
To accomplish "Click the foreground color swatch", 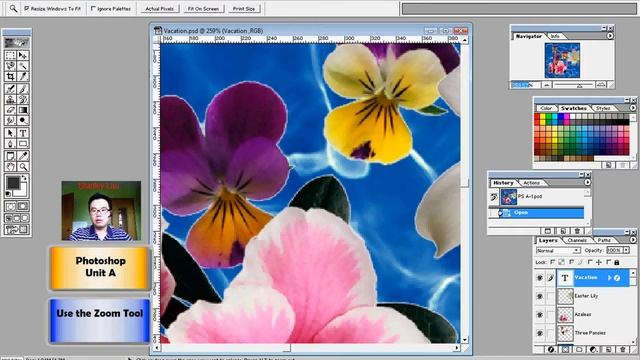I will [13, 183].
